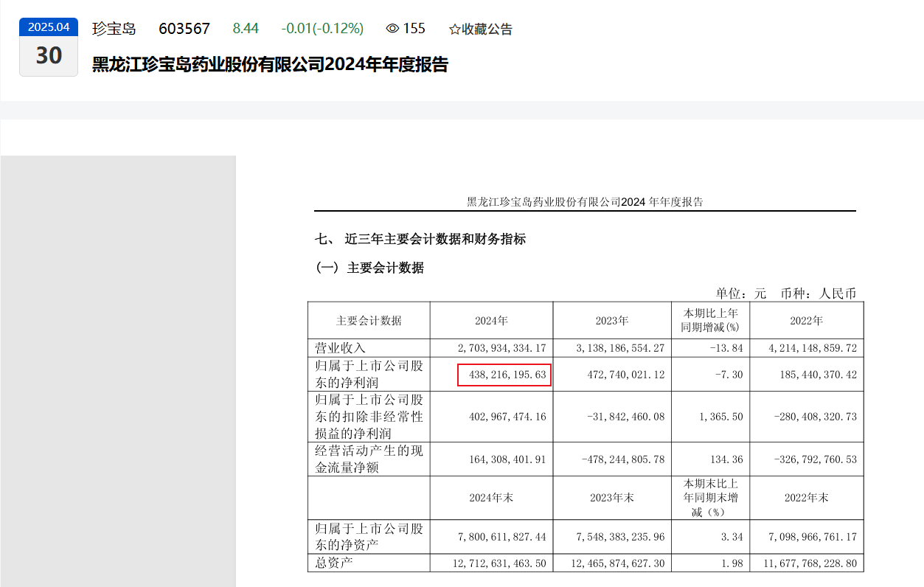Click column header 本期比上年同期增减(%)

tap(710, 320)
